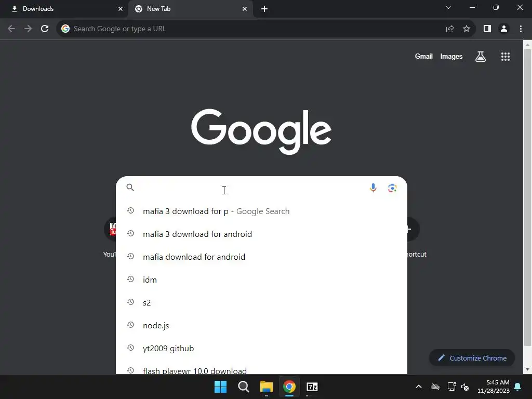Open the YouTube shortcut tile
This screenshot has width=532, height=399.
tap(110, 237)
